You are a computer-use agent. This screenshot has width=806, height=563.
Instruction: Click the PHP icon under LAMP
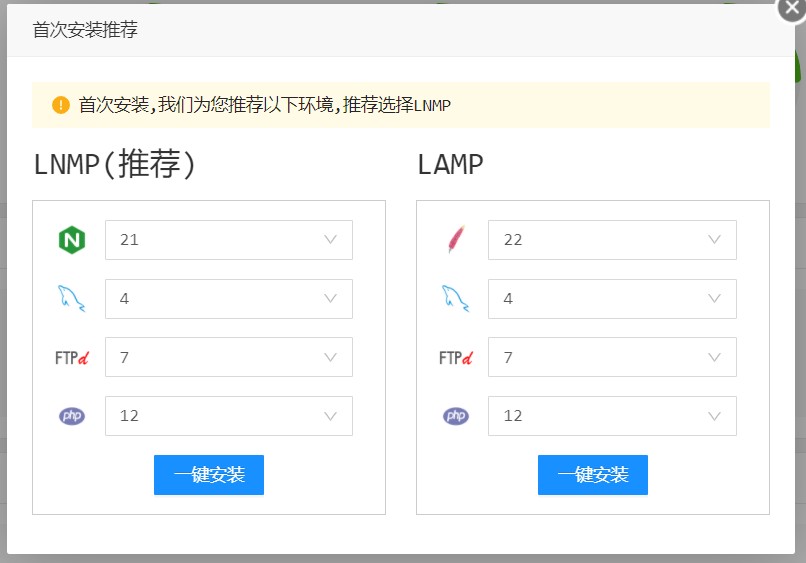455,416
